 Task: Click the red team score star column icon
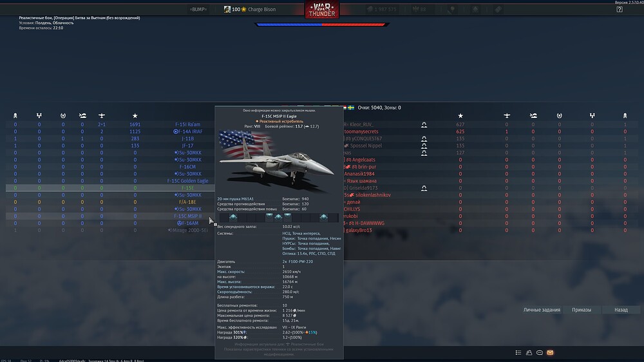click(460, 116)
